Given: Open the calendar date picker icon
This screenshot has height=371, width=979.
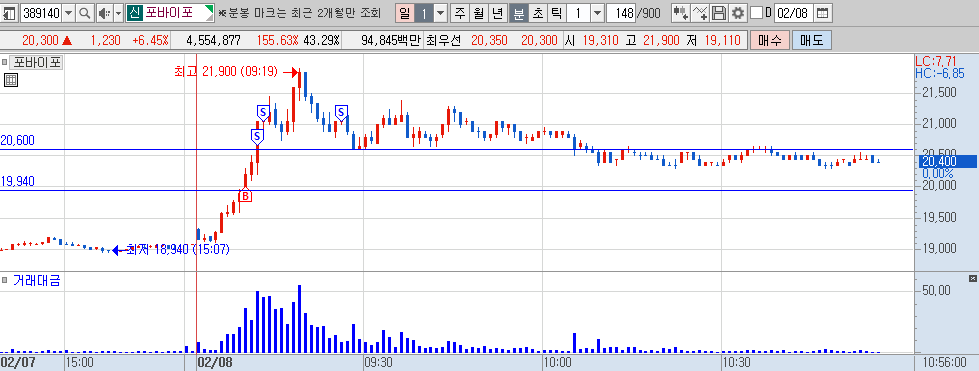Looking at the screenshot, I should [823, 12].
